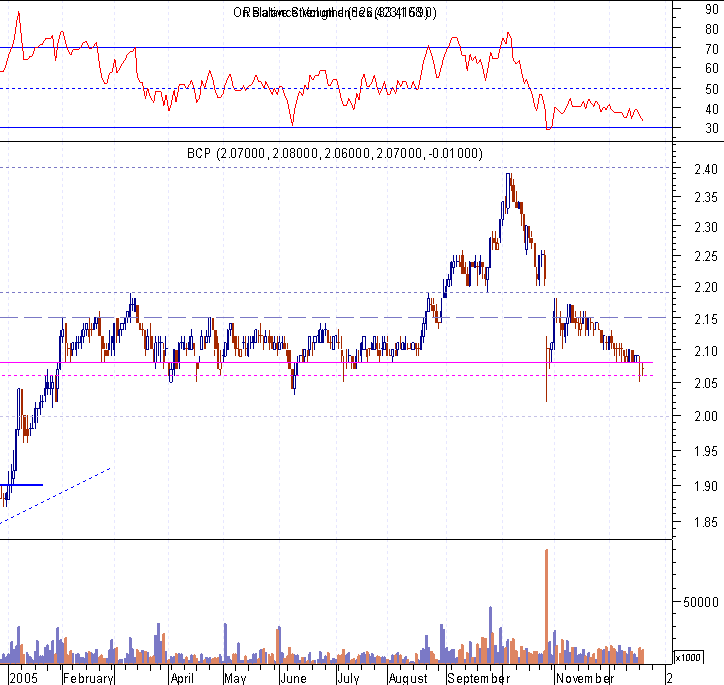Click the 50000 volume axis label
The height and width of the screenshot is (685, 724).
[700, 602]
